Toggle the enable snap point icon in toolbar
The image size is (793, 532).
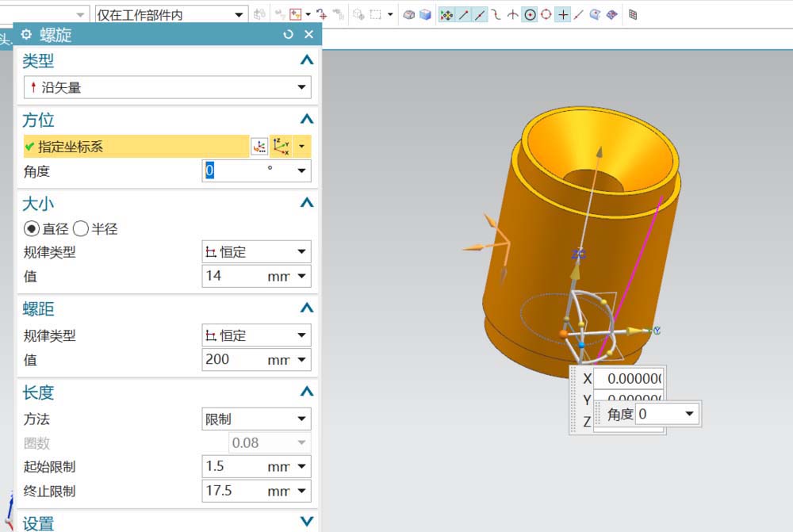coord(446,14)
